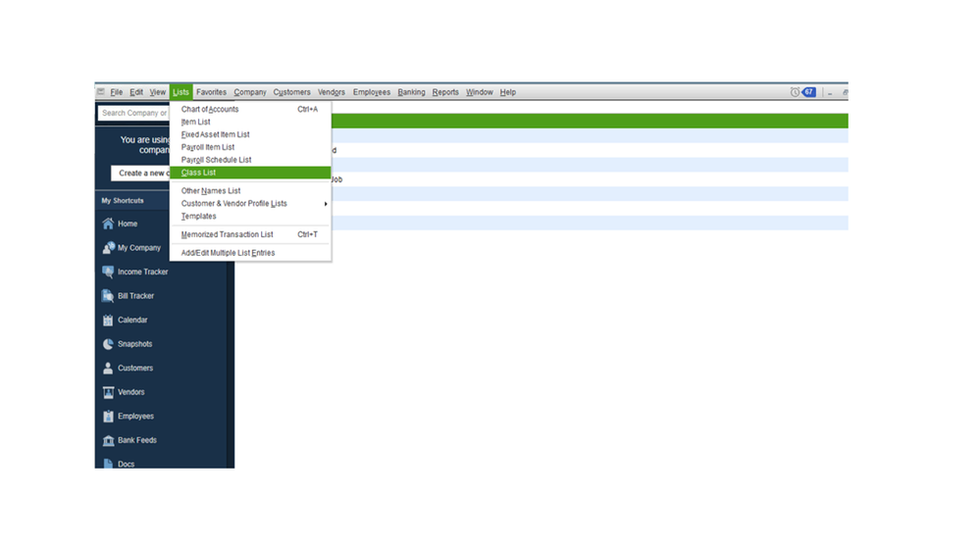Select Item List menu entry
The height and width of the screenshot is (551, 980).
(250, 122)
